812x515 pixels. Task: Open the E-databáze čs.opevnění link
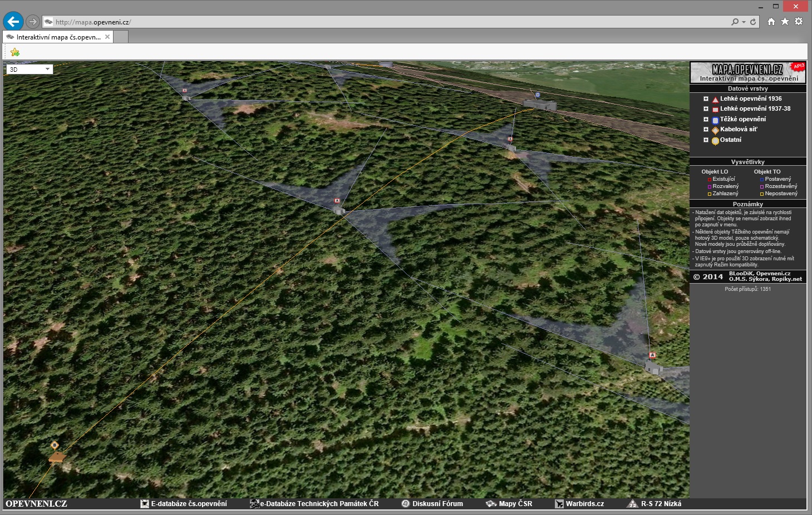(x=188, y=504)
